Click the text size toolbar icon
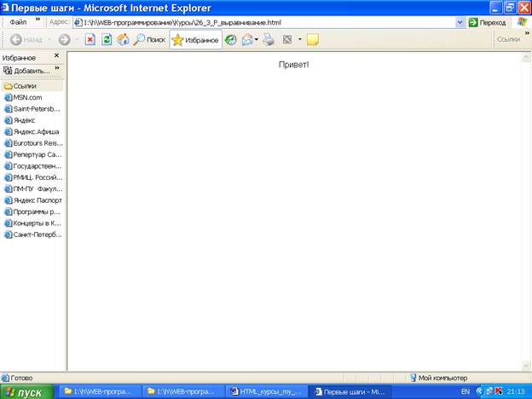 pos(287,40)
